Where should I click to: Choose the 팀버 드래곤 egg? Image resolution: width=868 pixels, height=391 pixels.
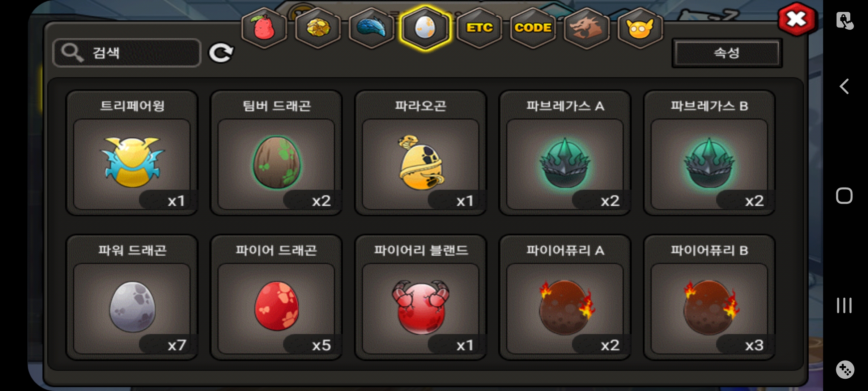(x=276, y=153)
